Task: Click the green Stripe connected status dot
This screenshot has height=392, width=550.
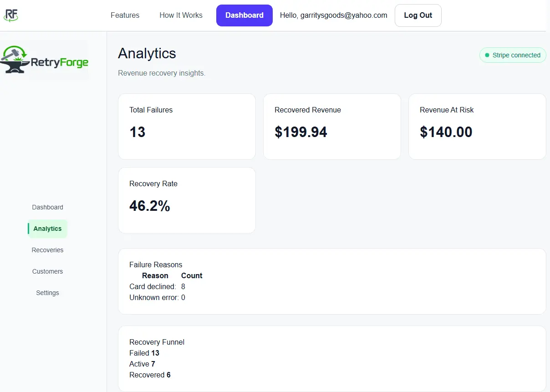Action: pos(487,55)
